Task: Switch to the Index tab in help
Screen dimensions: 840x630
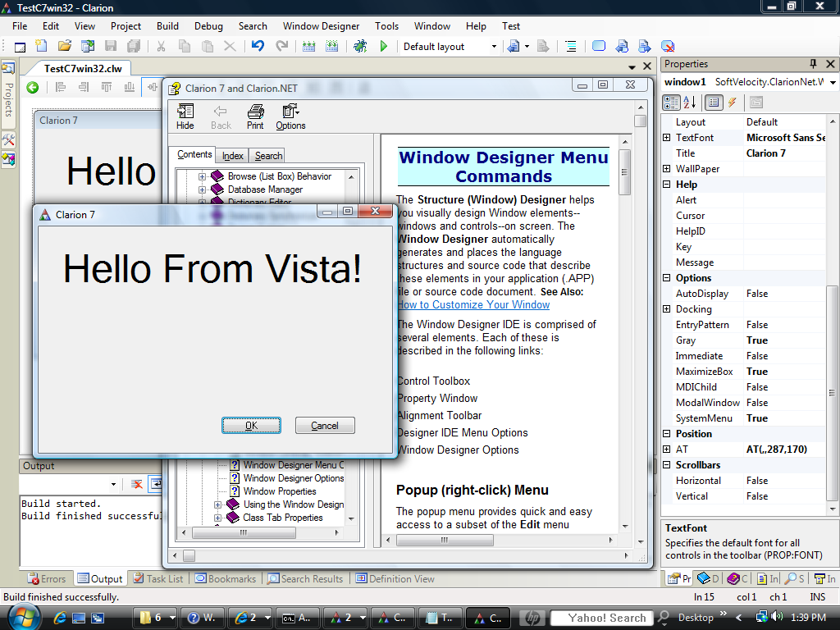Action: (232, 155)
